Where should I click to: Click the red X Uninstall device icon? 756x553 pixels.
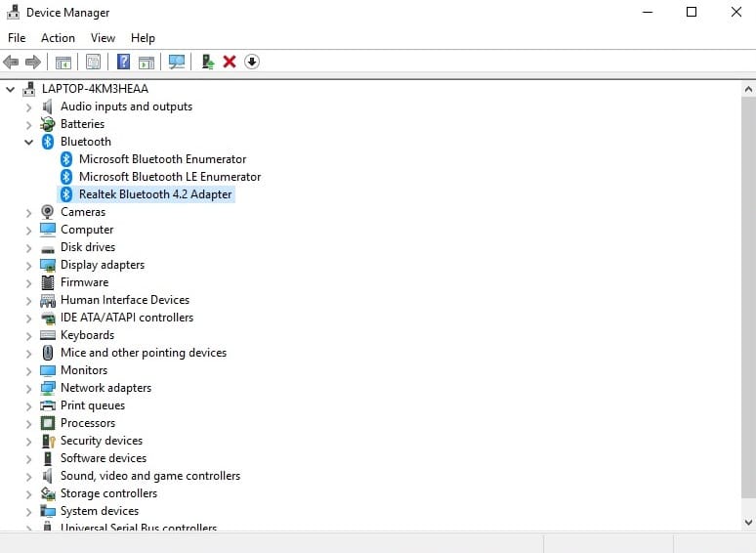(230, 62)
